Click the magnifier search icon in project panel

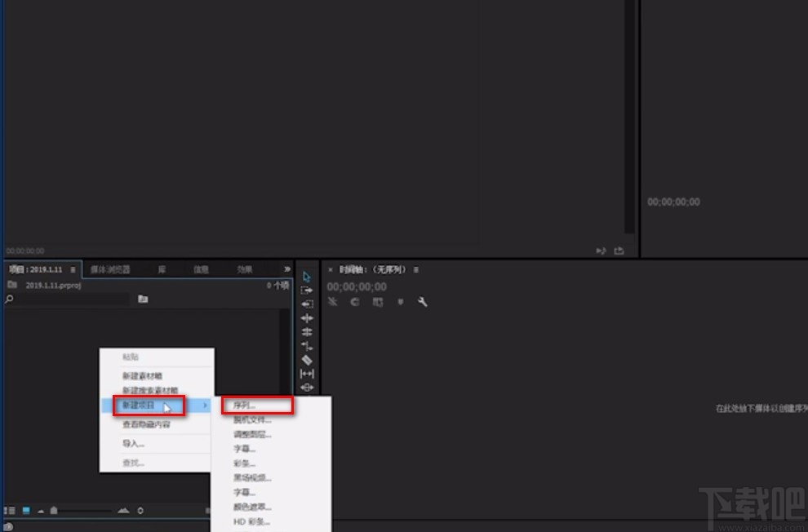pos(9,299)
